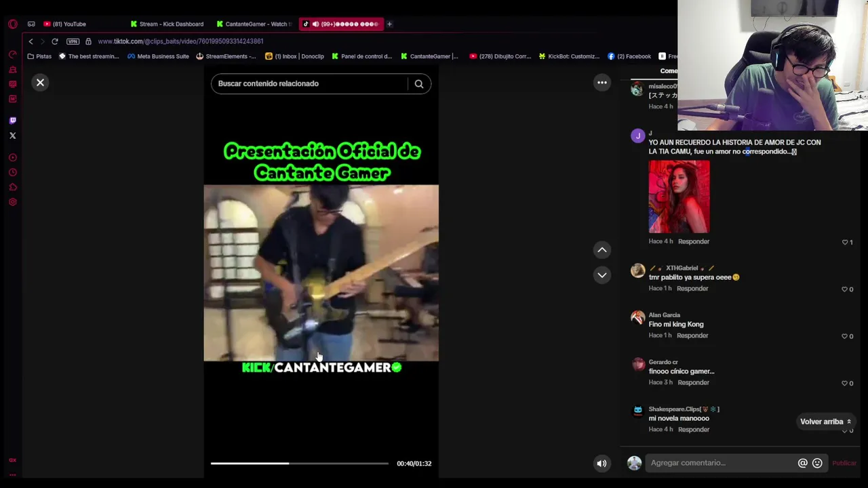This screenshot has height=488, width=868.
Task: Click the Gerardo cr username
Action: click(663, 363)
